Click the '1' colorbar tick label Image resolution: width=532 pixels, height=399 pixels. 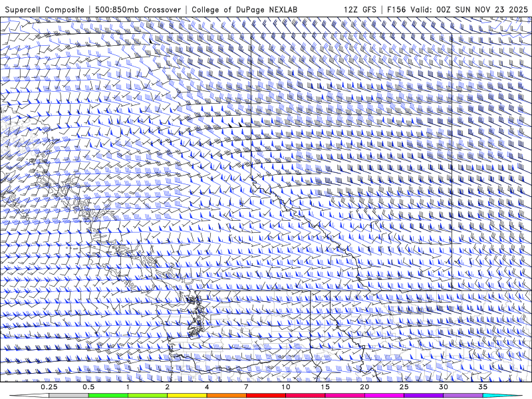click(x=128, y=387)
